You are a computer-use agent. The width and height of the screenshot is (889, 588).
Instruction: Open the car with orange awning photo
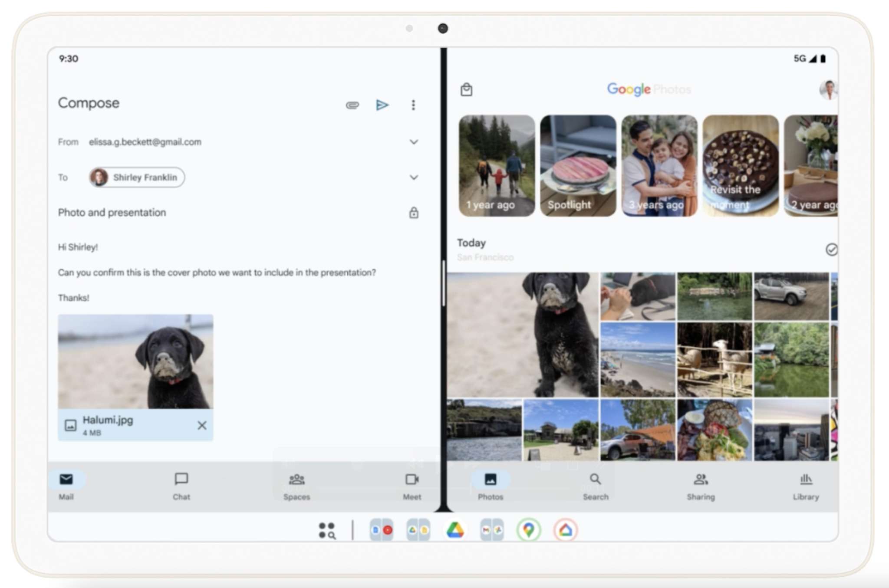click(638, 430)
